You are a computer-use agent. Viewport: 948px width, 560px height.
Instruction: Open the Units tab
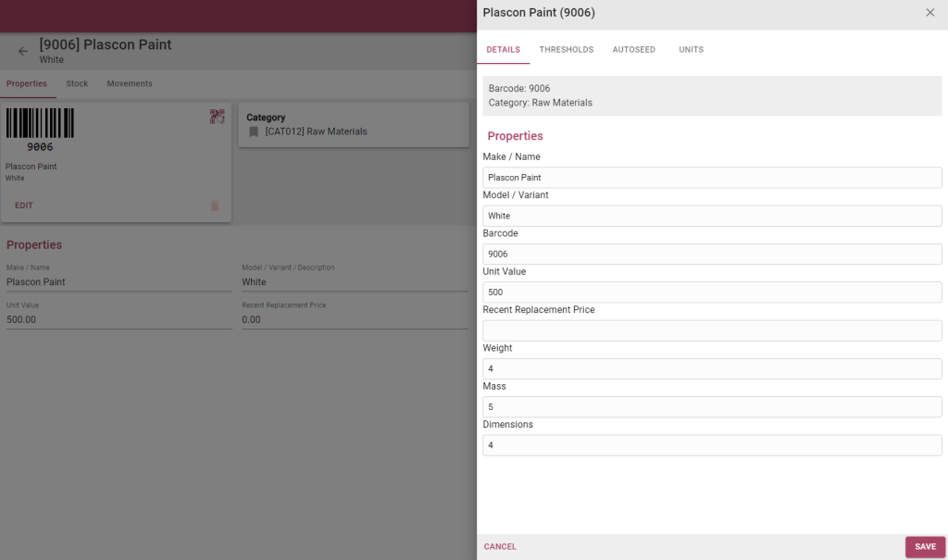point(691,50)
